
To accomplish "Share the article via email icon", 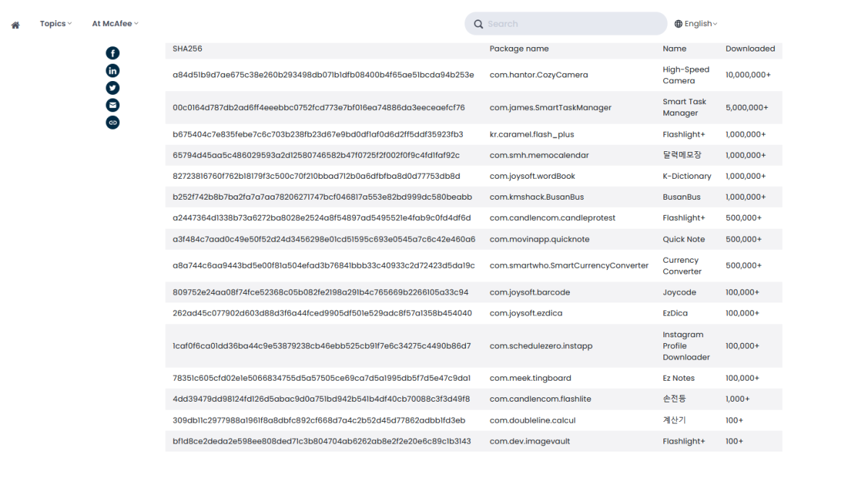I will click(x=112, y=105).
